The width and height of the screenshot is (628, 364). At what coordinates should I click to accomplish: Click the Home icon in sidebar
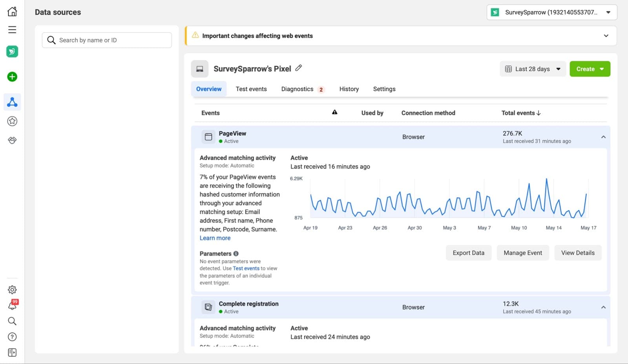pyautogui.click(x=12, y=12)
